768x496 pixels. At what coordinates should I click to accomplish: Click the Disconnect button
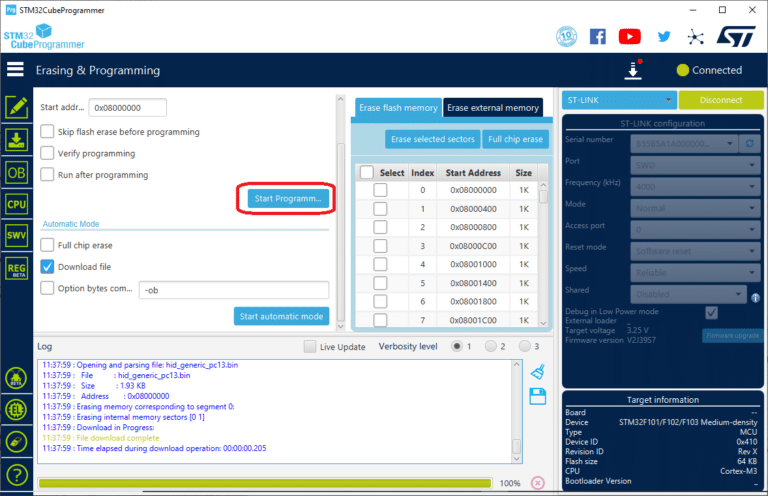721,100
